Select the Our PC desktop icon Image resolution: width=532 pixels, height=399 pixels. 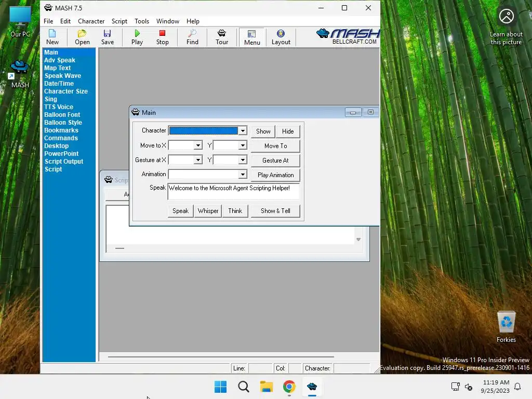20,22
